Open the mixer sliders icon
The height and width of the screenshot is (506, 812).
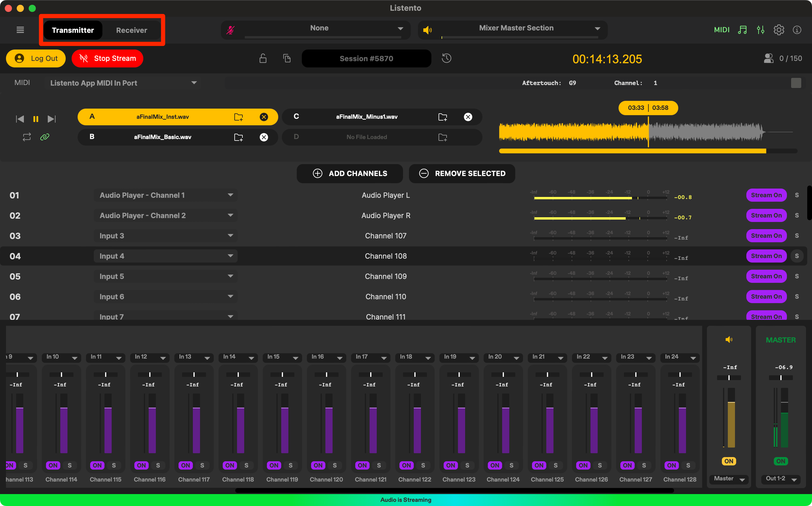760,30
